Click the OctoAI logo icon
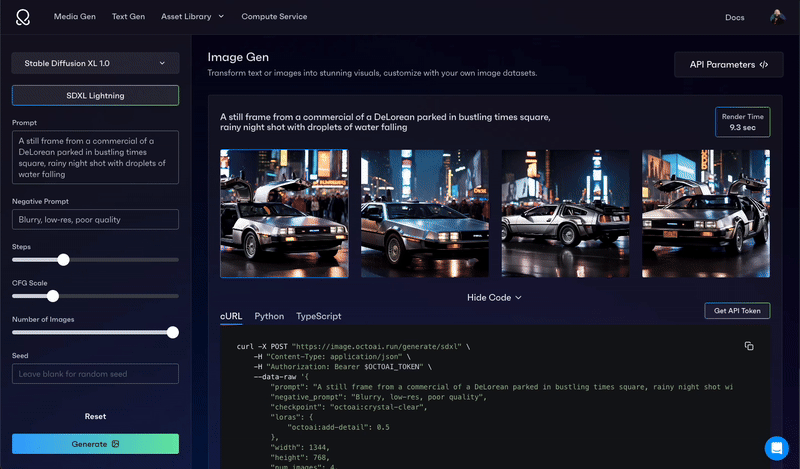Image resolution: width=800 pixels, height=469 pixels. (x=22, y=17)
